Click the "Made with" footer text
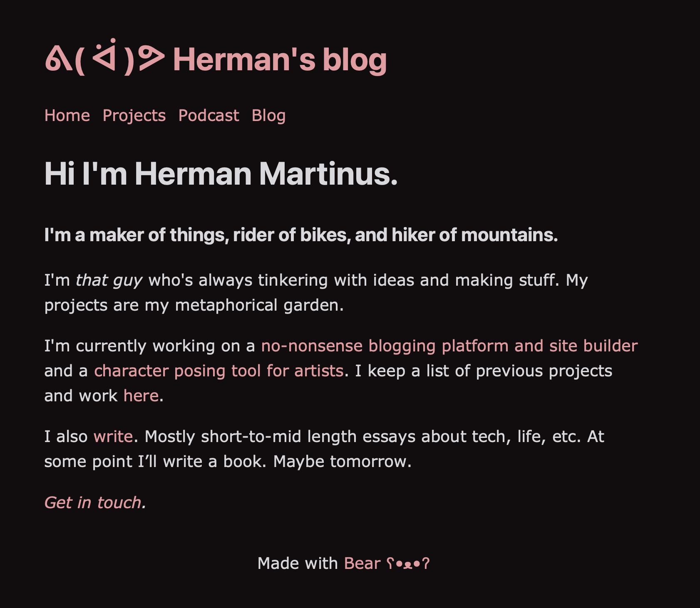 [297, 564]
